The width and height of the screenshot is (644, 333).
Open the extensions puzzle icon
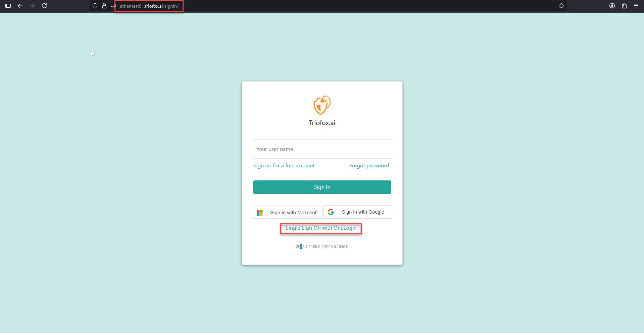point(624,6)
